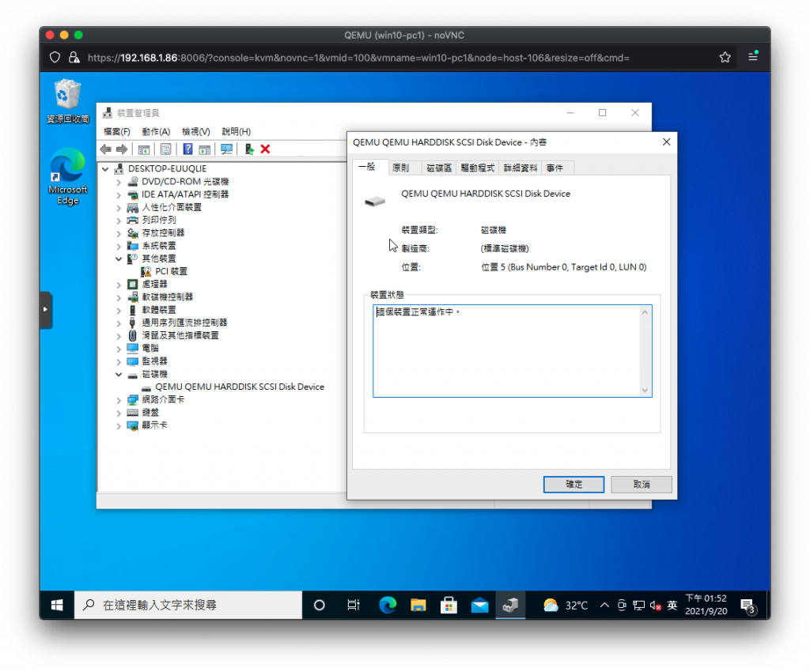The image size is (810, 672).
Task: Expand the noVNC side control panel handle
Action: point(46,310)
